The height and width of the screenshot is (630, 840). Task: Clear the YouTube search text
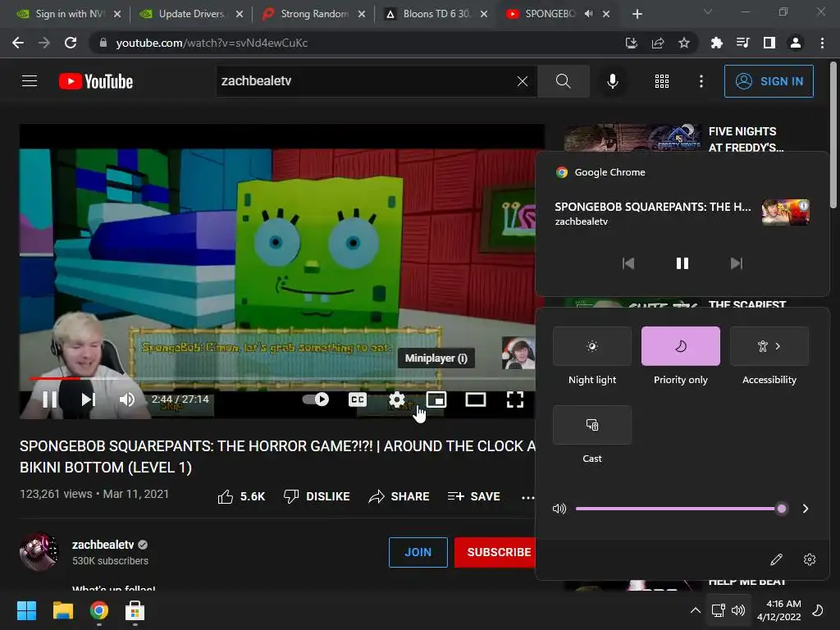tap(523, 81)
